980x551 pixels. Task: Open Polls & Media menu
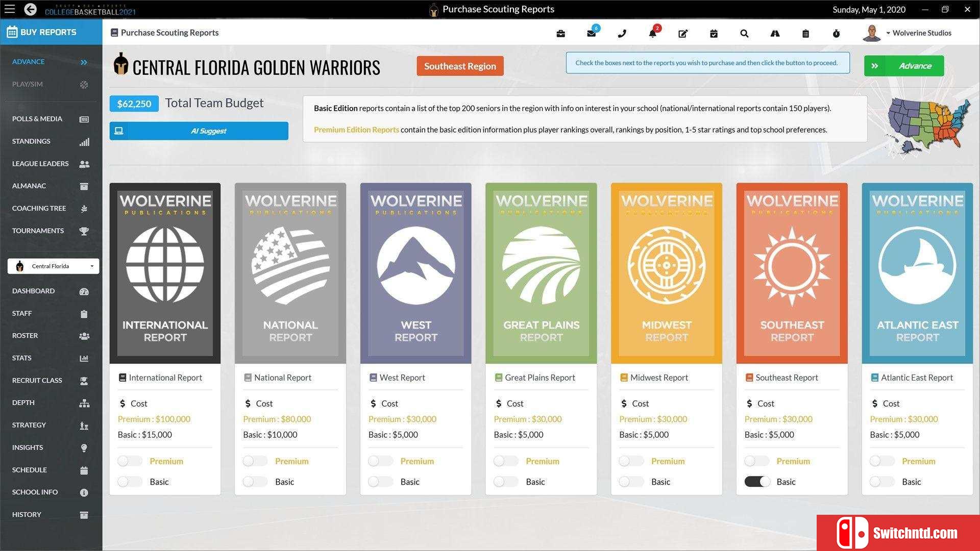coord(51,119)
